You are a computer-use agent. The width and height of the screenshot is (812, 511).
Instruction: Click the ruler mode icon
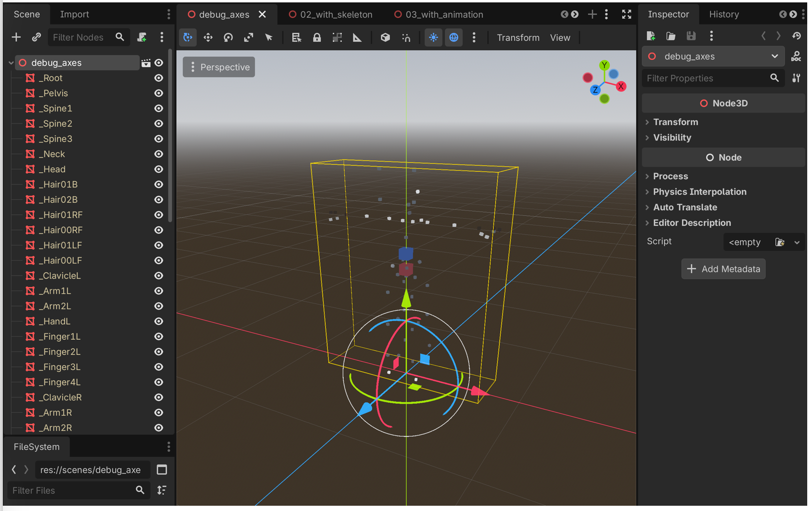[x=357, y=37]
